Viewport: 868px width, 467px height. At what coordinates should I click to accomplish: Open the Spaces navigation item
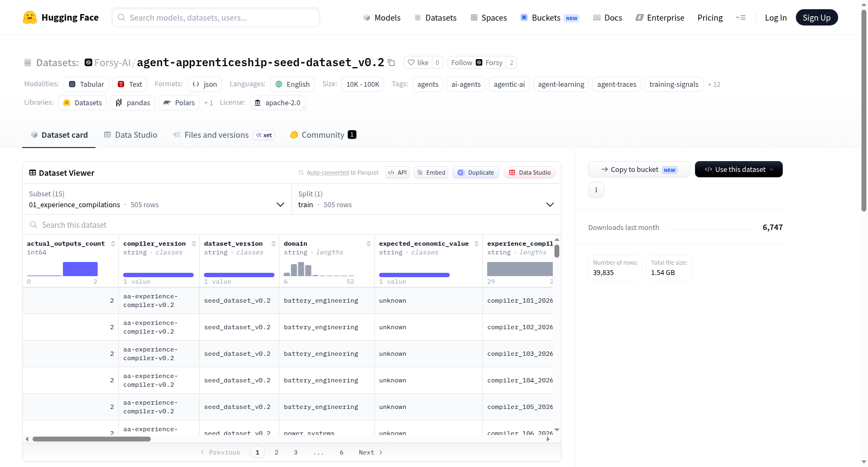488,17
